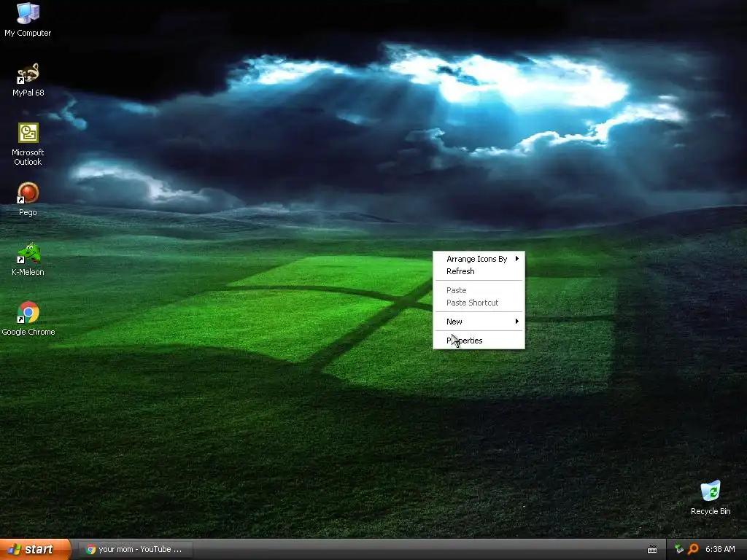Expand the New submenu

click(479, 322)
